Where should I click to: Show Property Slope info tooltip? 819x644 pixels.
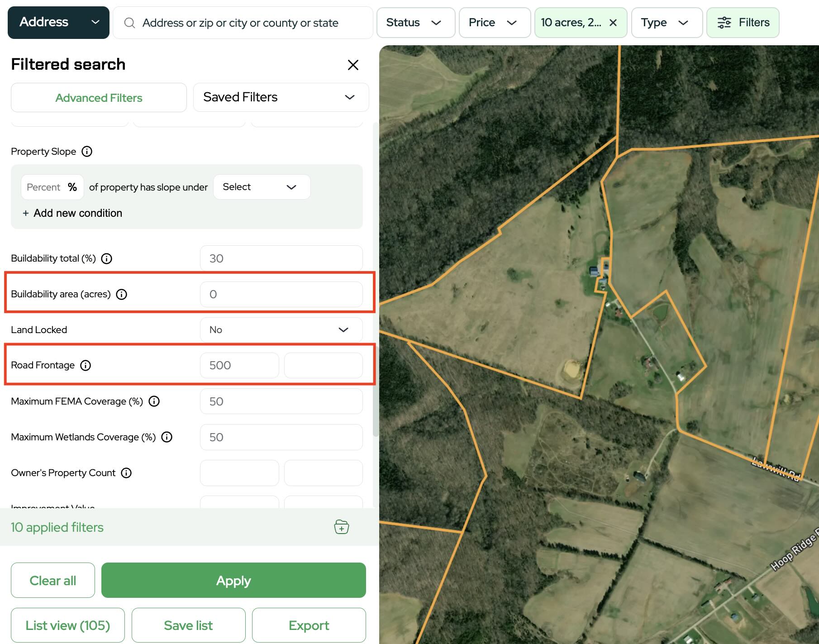click(87, 152)
